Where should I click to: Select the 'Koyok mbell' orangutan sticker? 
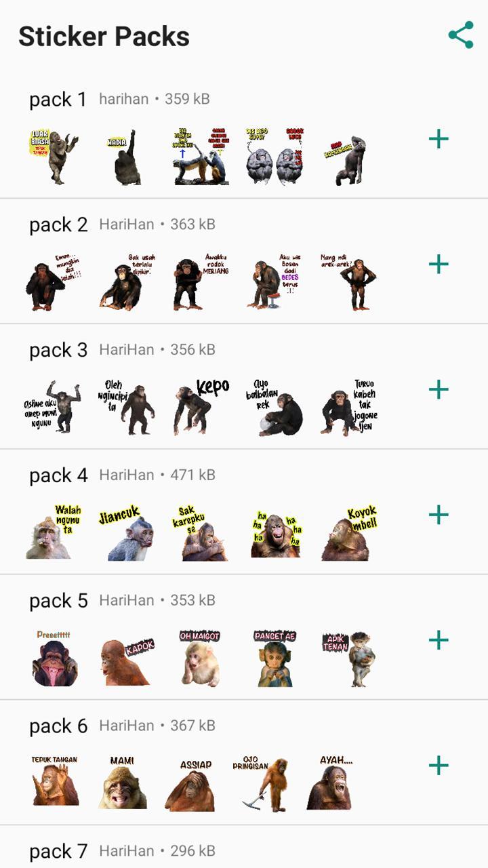point(348,532)
